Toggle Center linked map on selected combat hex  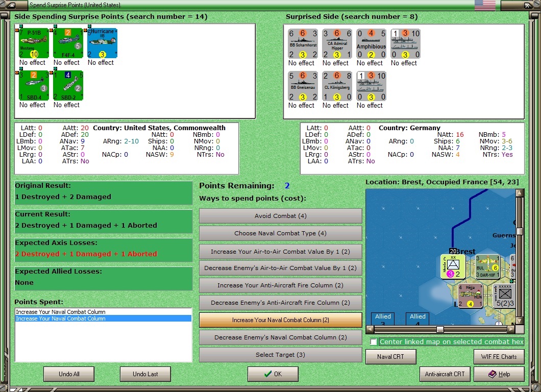[373, 342]
